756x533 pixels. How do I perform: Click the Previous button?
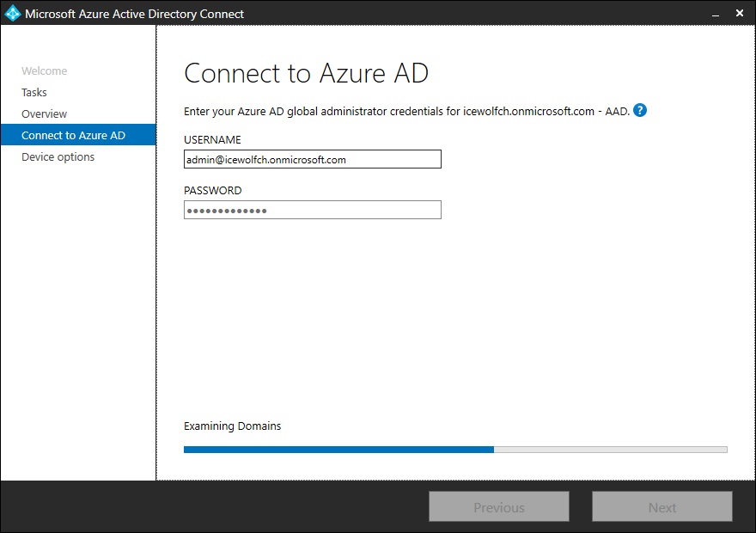click(499, 507)
